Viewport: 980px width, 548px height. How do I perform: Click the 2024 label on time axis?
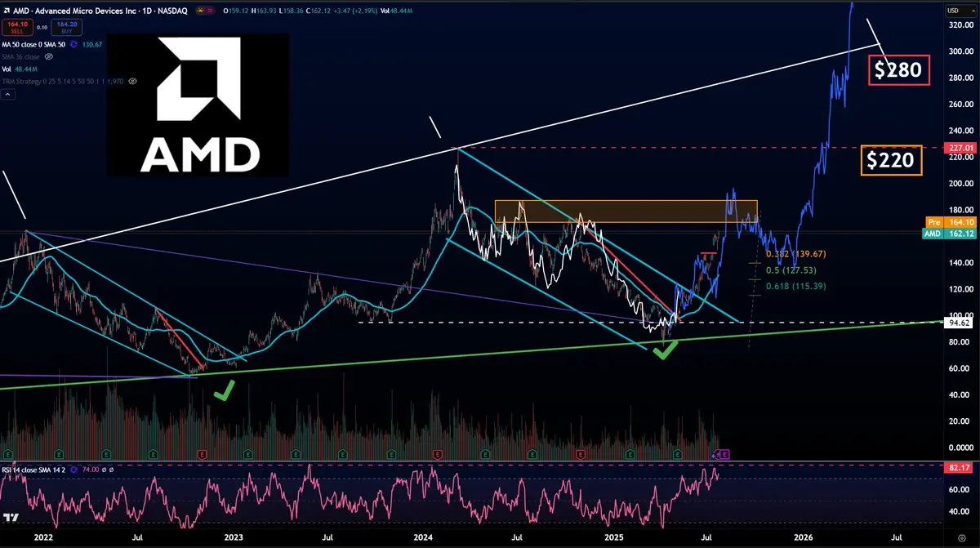click(423, 537)
